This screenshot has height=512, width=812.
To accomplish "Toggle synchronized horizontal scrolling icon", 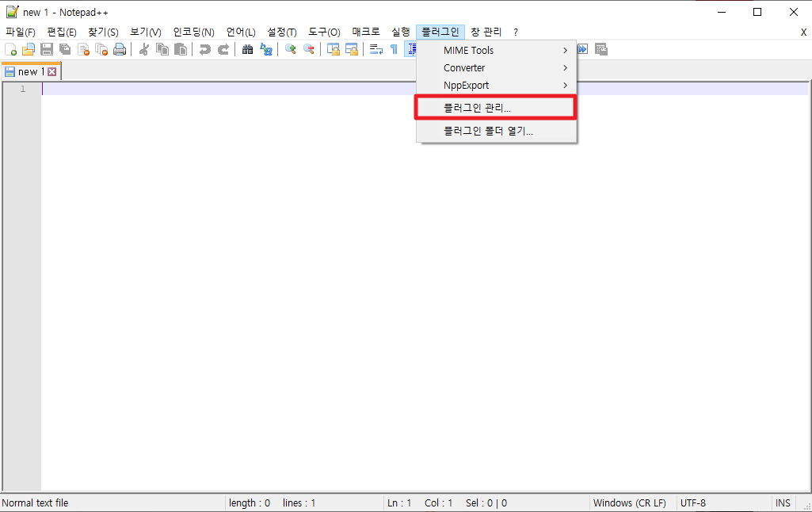I will click(352, 49).
